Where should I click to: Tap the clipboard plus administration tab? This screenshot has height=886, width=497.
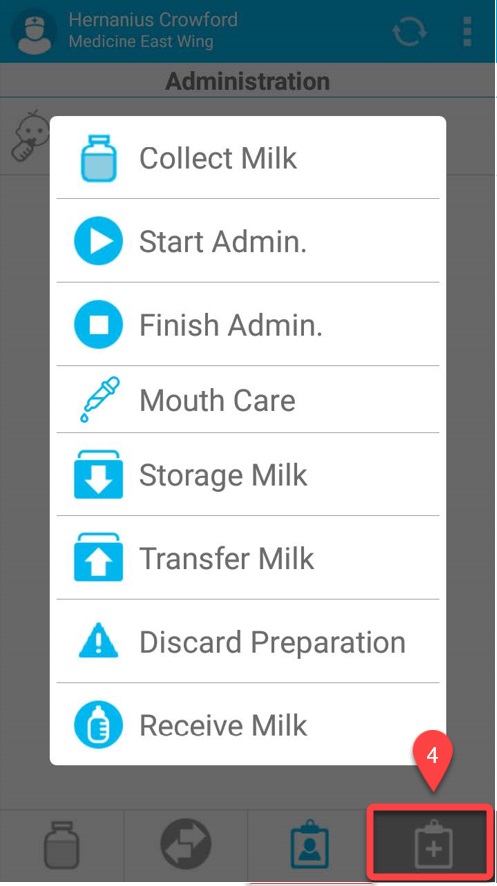tap(433, 845)
